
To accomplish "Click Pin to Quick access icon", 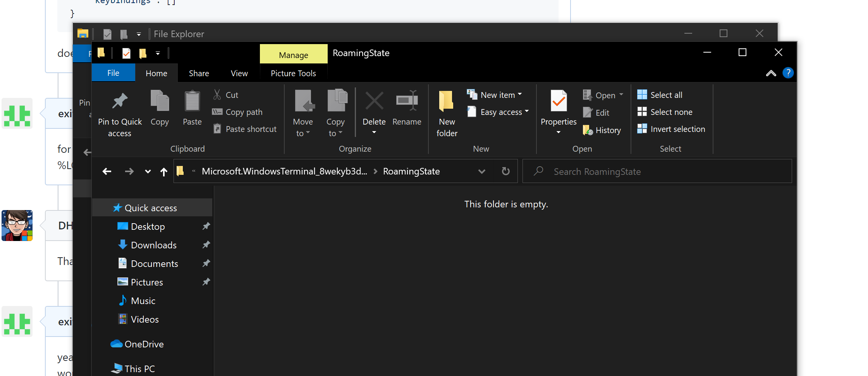I will (120, 101).
